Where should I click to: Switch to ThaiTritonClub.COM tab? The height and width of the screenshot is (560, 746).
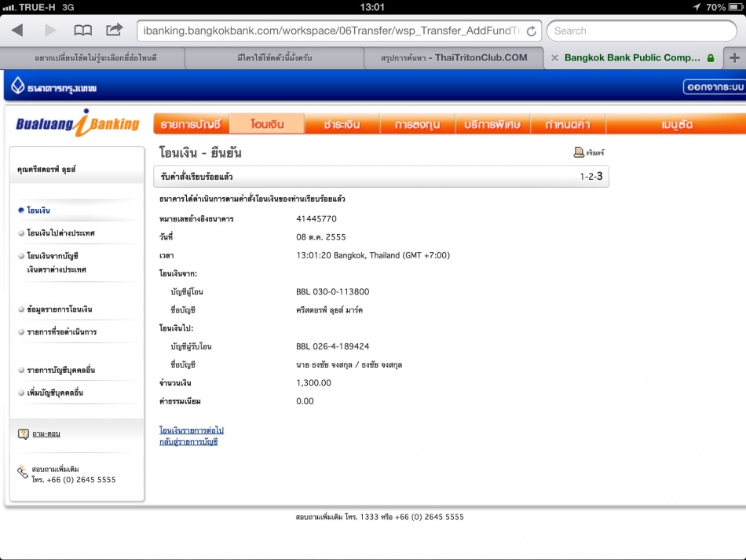pyautogui.click(x=454, y=58)
